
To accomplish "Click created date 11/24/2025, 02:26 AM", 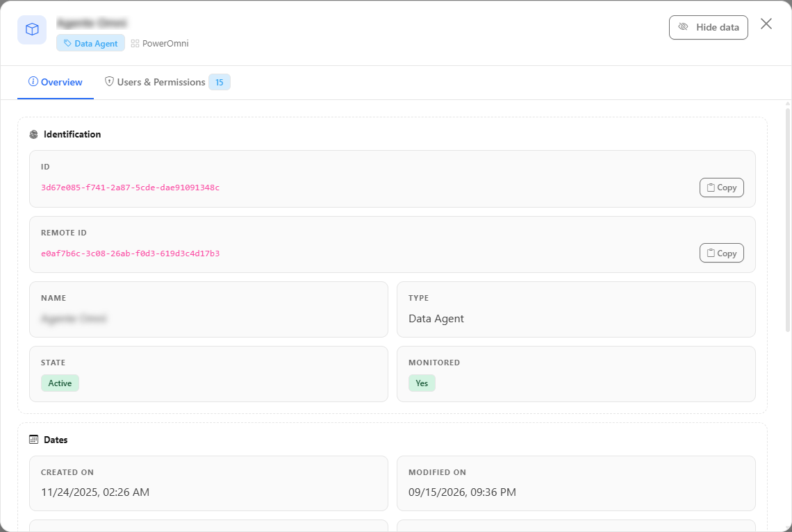I will coord(95,492).
